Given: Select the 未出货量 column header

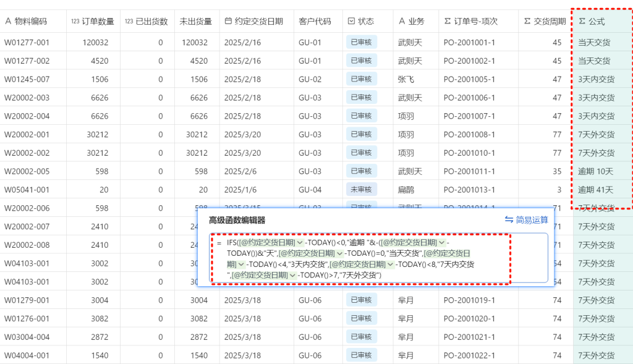Looking at the screenshot, I should pyautogui.click(x=196, y=22).
